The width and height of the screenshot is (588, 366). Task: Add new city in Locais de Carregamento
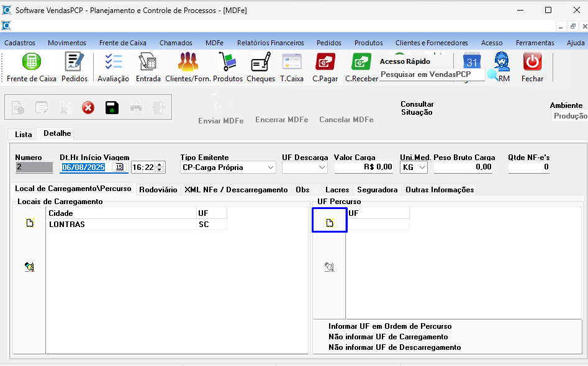tap(29, 223)
